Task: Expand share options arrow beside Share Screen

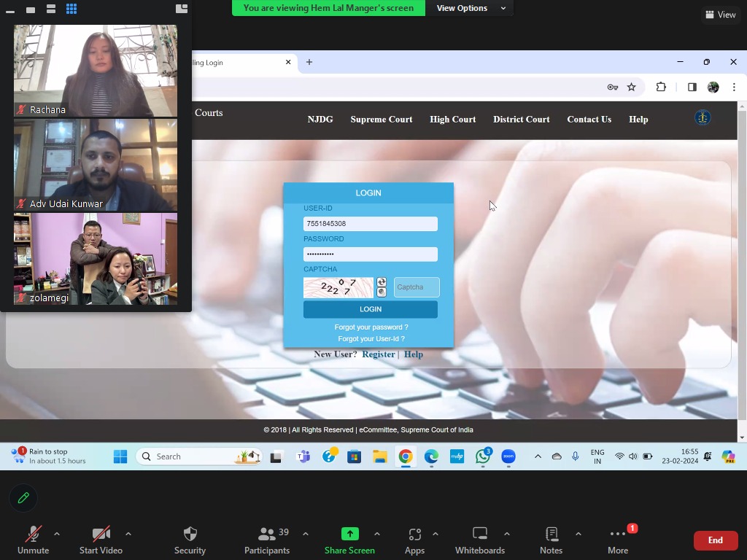Action: point(377,534)
